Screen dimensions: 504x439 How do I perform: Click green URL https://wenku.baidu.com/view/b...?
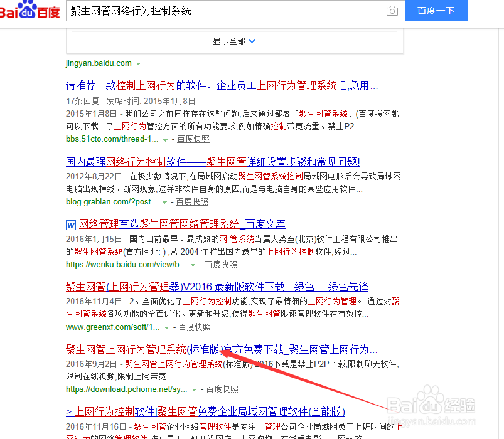pos(126,264)
